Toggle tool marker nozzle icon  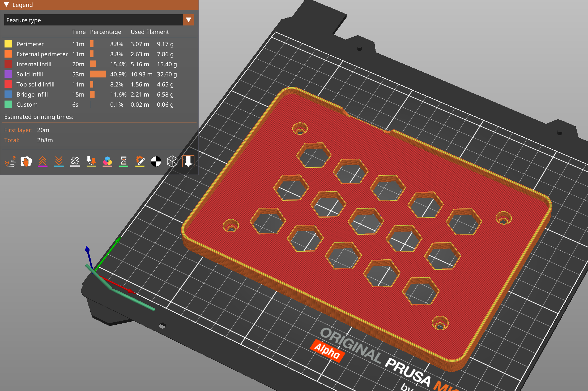pyautogui.click(x=188, y=161)
